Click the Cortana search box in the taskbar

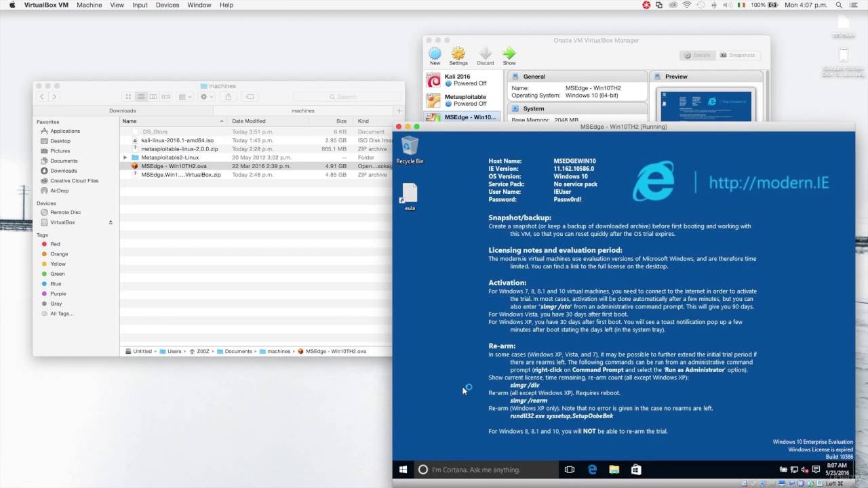pyautogui.click(x=486, y=469)
